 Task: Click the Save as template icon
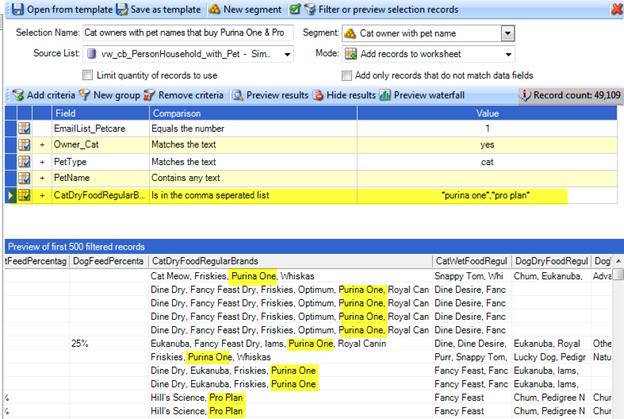pos(122,9)
